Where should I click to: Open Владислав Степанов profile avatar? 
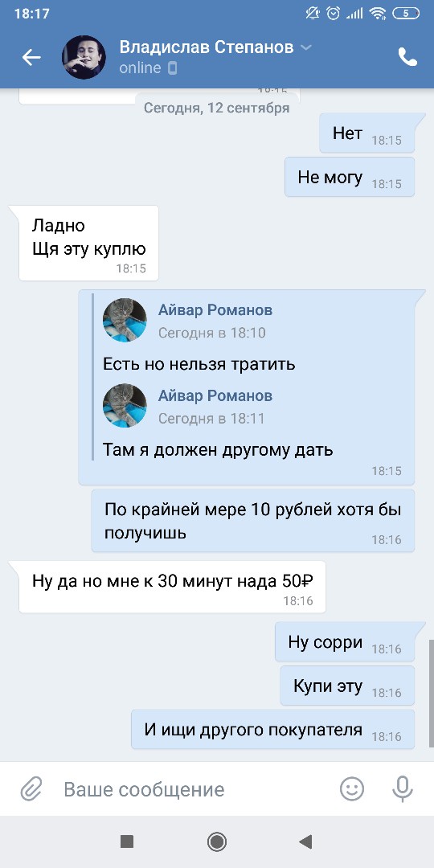pos(84,57)
